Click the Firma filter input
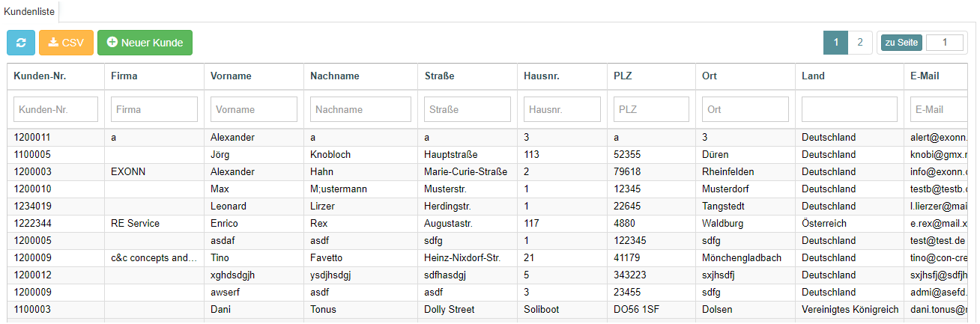 pyautogui.click(x=154, y=109)
